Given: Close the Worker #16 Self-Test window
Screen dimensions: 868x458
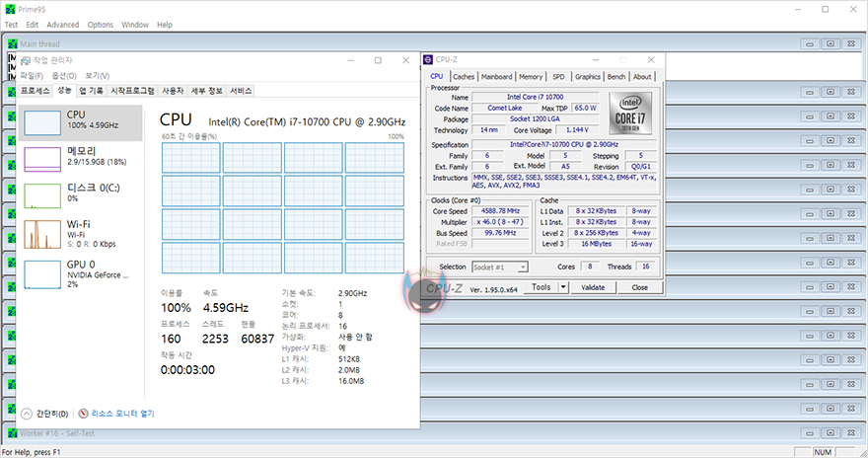Looking at the screenshot, I should point(851,433).
